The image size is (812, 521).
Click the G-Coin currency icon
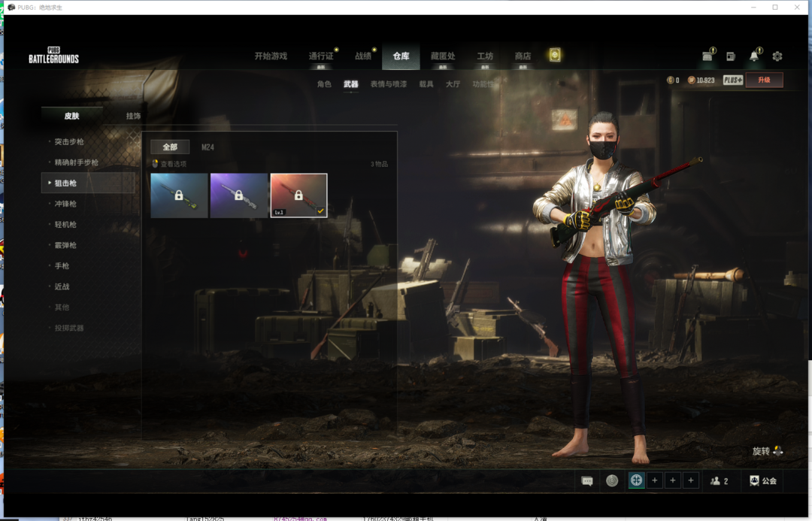point(670,80)
